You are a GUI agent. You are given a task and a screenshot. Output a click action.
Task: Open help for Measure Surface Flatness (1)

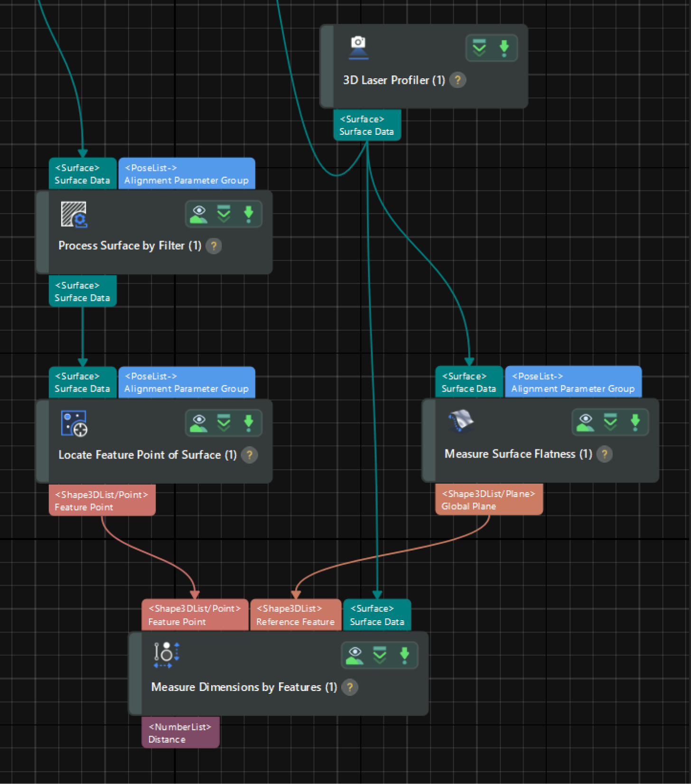[x=604, y=454]
